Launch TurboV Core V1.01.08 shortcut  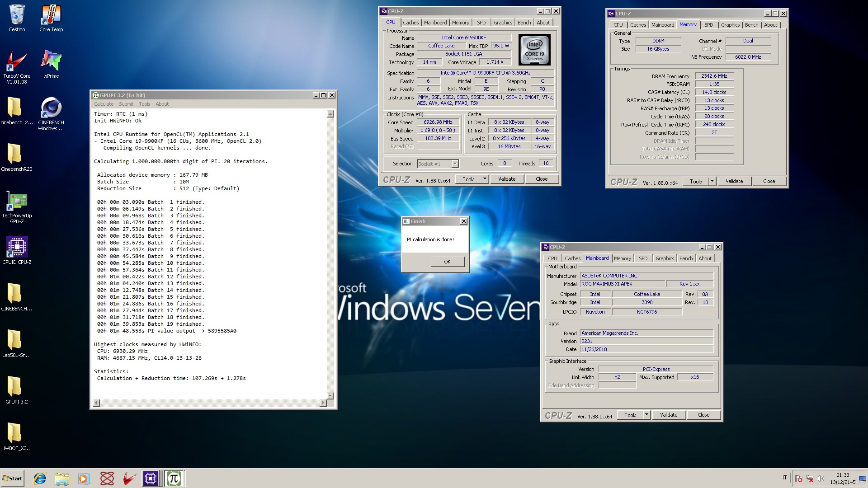(17, 67)
